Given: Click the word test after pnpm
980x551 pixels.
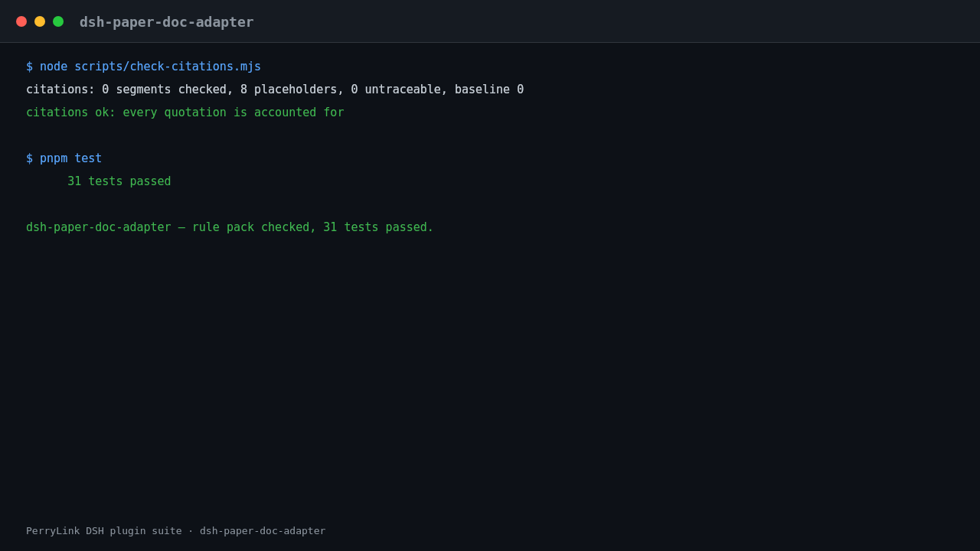Looking at the screenshot, I should 88,158.
